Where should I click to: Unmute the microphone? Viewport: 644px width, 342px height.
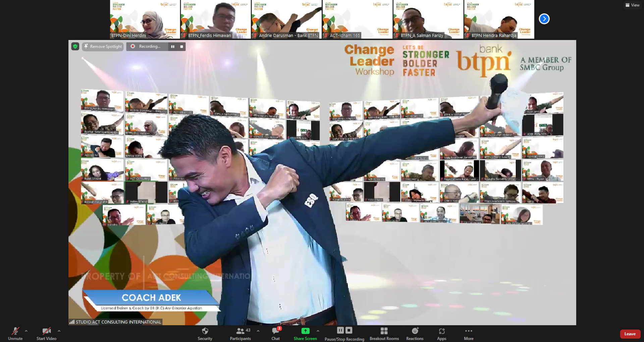coord(15,333)
